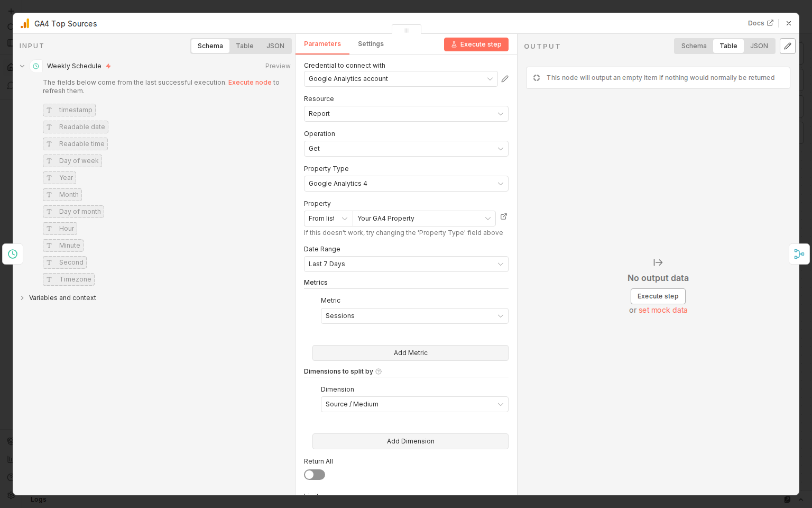Switch to the Settings tab
This screenshot has height=508, width=812.
(x=371, y=44)
